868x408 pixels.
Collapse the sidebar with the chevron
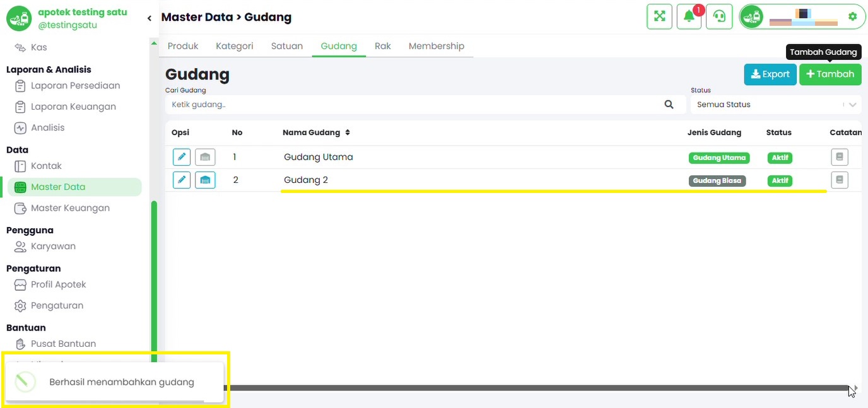(x=150, y=18)
